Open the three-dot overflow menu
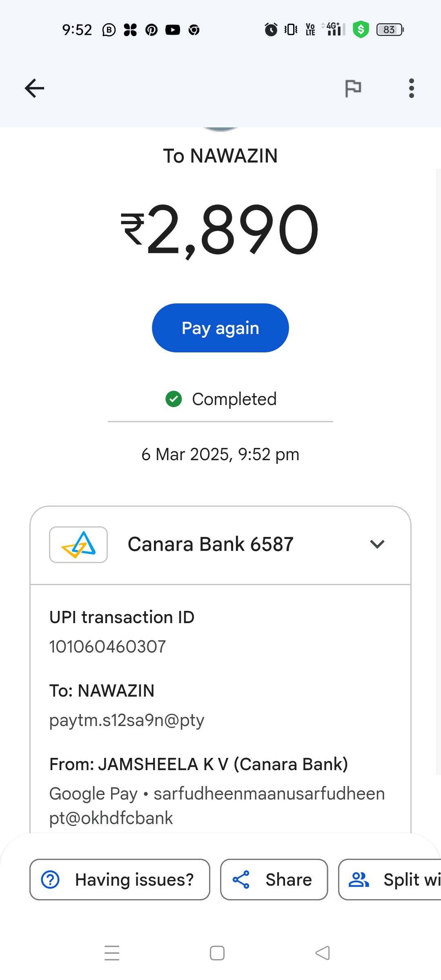The width and height of the screenshot is (441, 980). [411, 88]
